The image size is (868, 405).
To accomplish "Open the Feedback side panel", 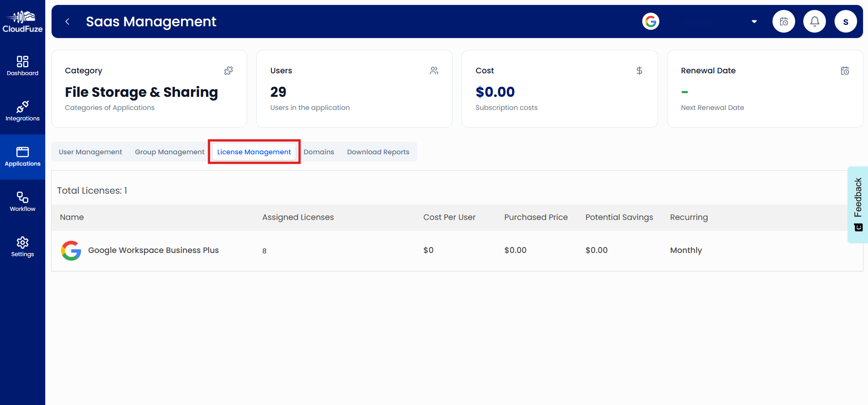I will click(858, 205).
